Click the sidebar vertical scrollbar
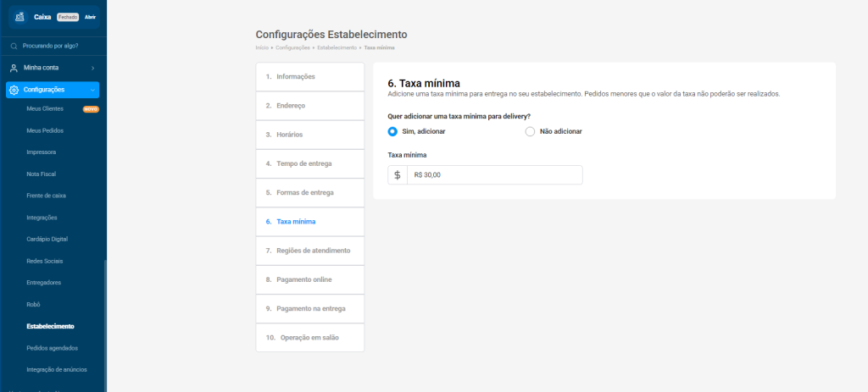This screenshot has height=392, width=868. 105,322
